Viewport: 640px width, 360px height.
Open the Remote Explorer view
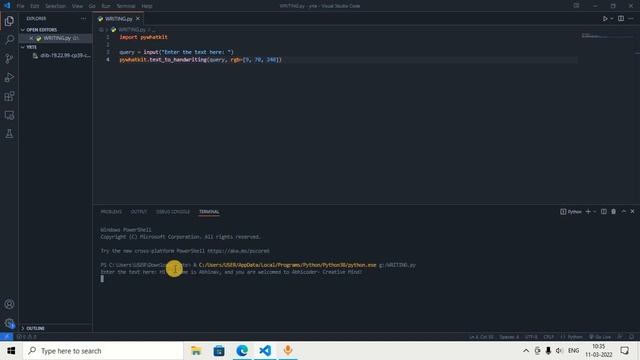point(9,115)
